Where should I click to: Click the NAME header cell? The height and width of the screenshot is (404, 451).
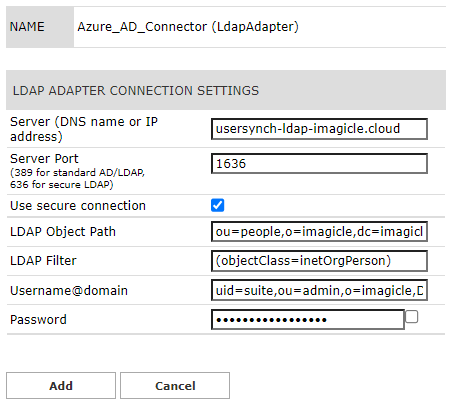click(40, 27)
